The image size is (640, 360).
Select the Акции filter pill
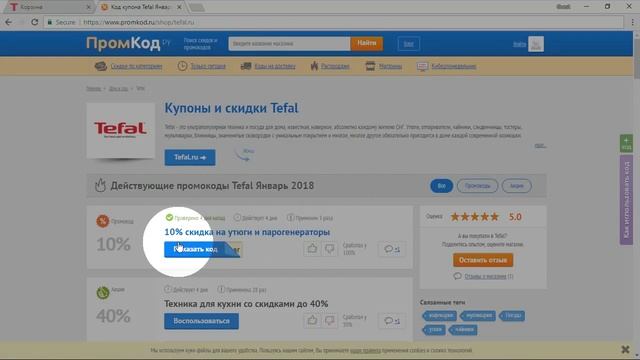tap(516, 186)
